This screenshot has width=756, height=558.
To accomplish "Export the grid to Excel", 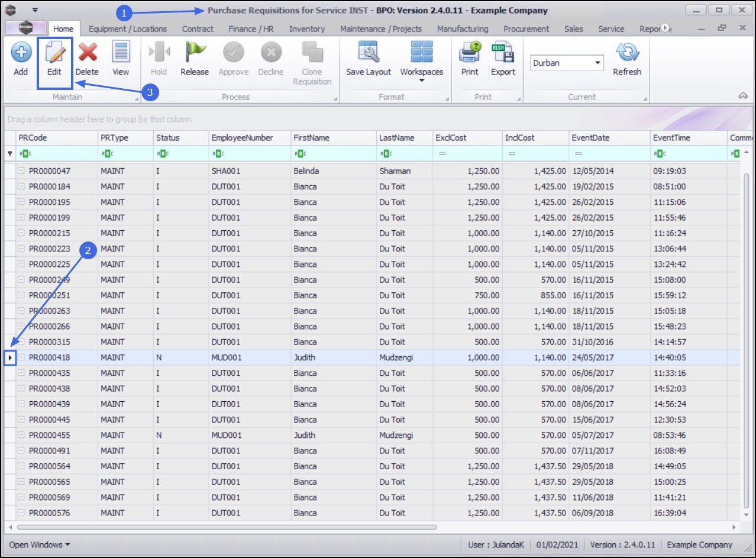I will click(x=503, y=54).
